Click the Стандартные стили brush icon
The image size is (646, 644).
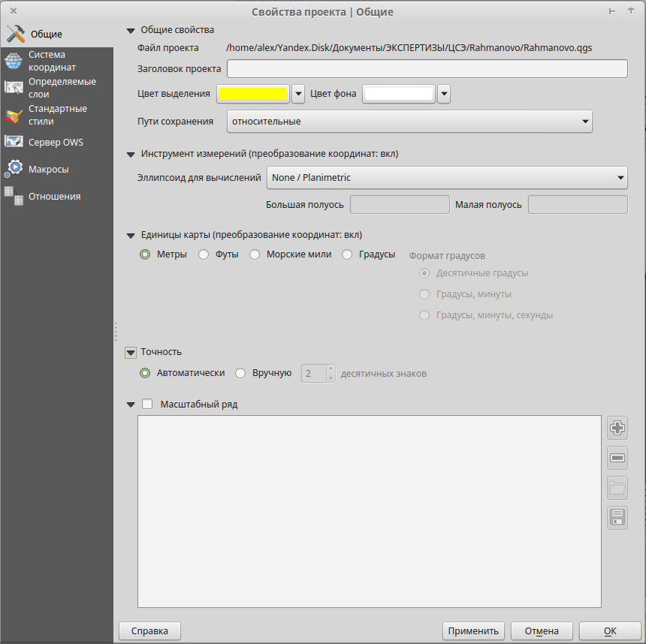(x=14, y=115)
